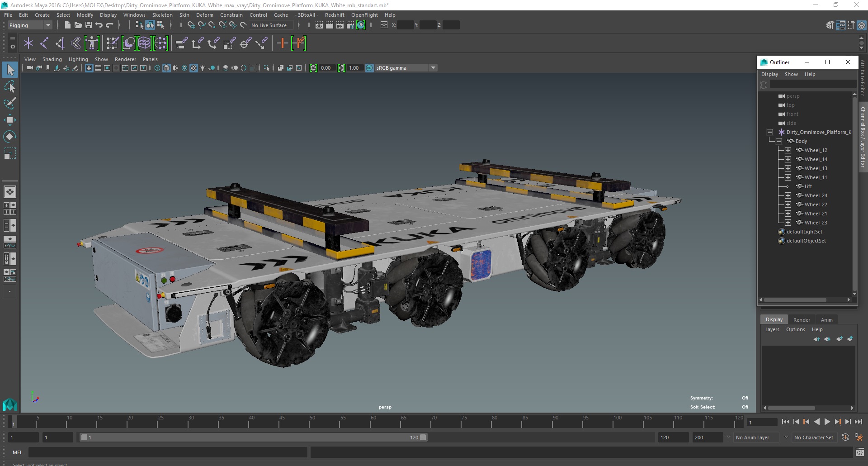This screenshot has height=466, width=868.
Task: Play the animation forwards
Action: coord(827,422)
